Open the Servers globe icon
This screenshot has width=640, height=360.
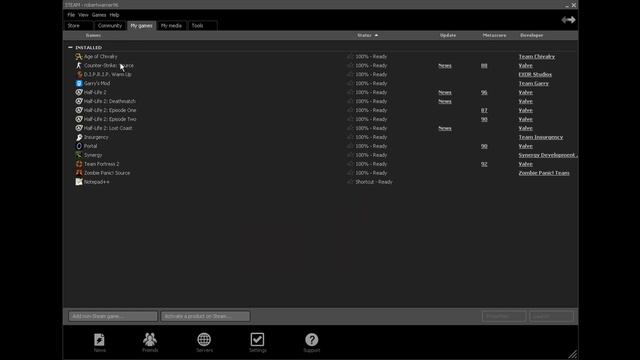coord(204,340)
